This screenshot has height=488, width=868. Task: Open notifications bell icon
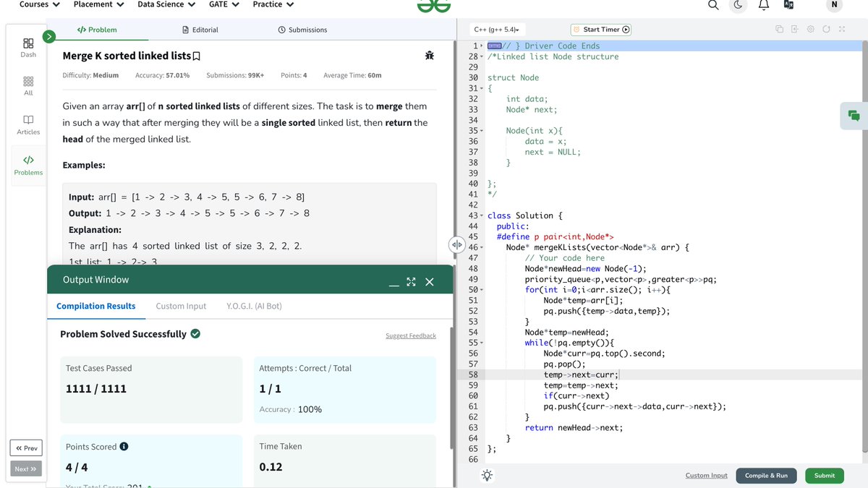(x=763, y=5)
